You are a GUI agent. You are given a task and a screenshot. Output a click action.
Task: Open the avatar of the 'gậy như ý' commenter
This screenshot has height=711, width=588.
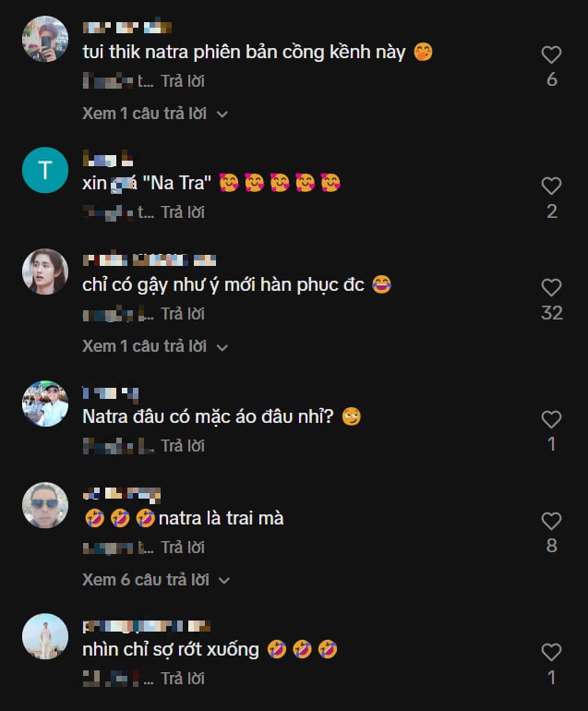click(x=45, y=271)
